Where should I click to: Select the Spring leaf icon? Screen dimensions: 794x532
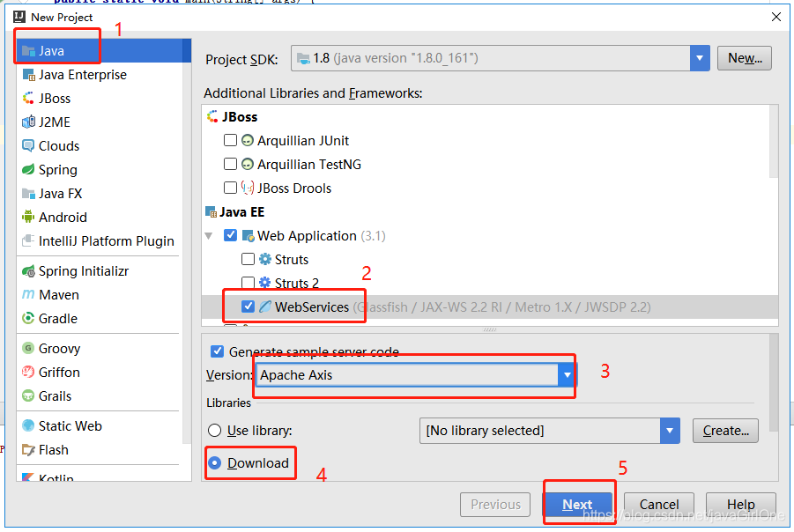[29, 170]
